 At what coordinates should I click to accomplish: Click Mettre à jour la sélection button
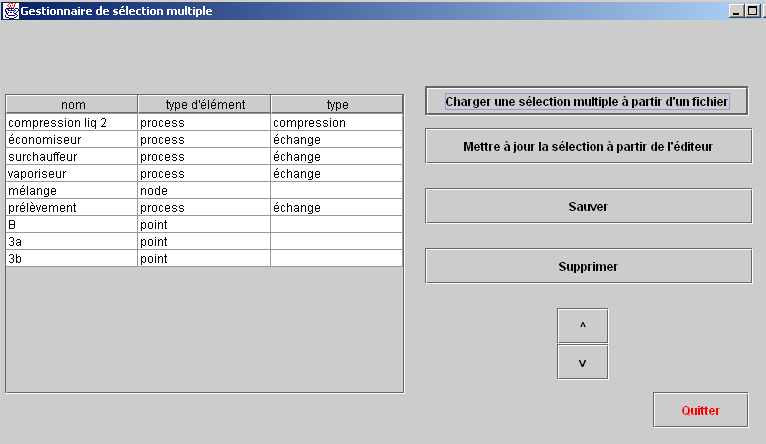pos(589,146)
